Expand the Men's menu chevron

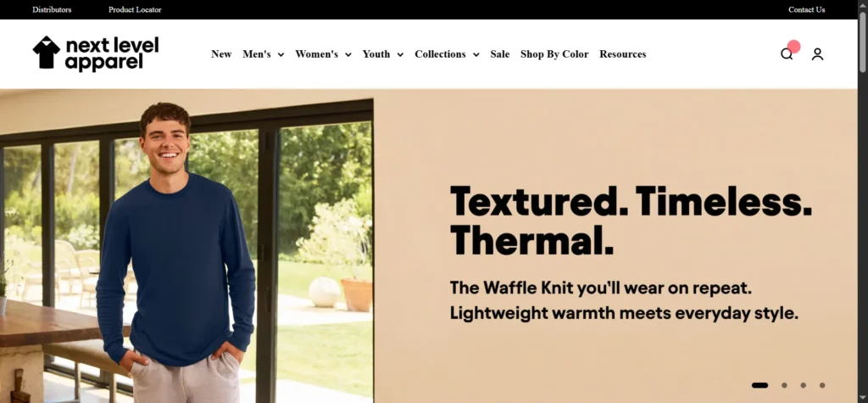coord(281,54)
